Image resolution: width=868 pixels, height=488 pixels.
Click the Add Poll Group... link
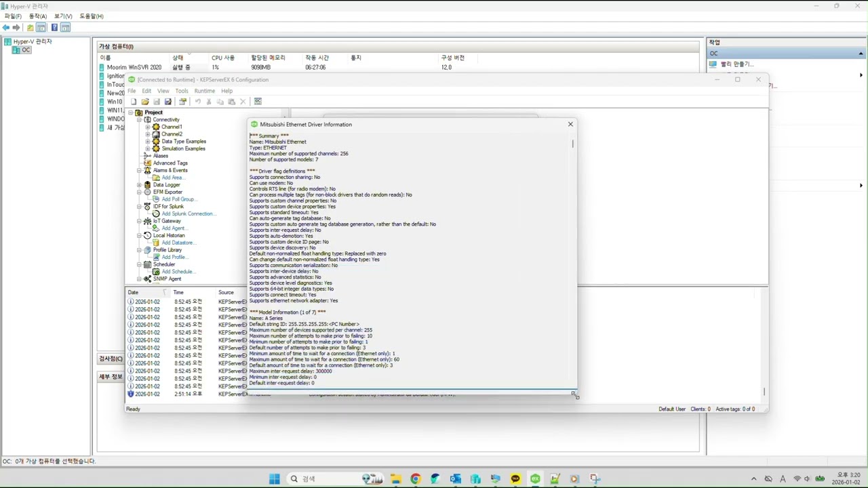179,199
